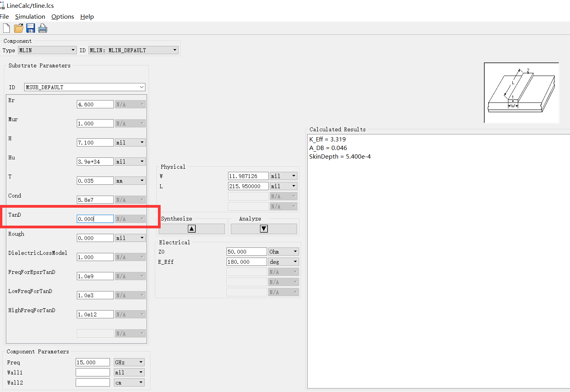
Task: Open the Options menu
Action: tap(62, 17)
